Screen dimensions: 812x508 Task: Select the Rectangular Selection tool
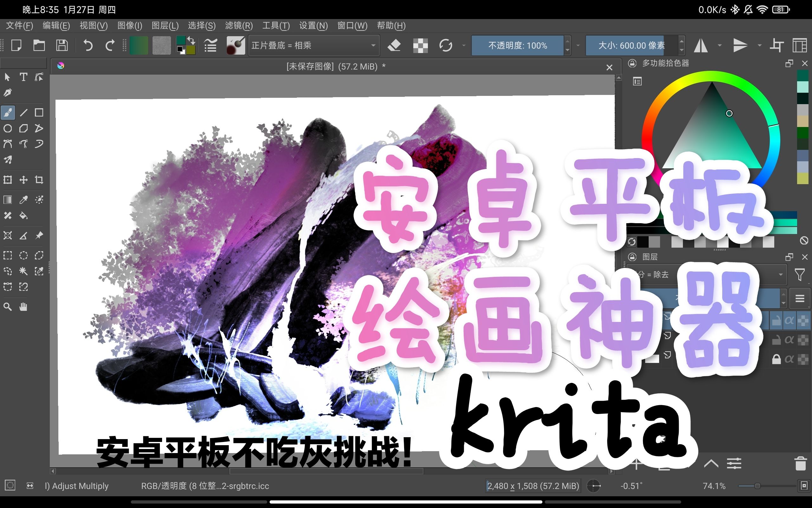click(x=7, y=255)
